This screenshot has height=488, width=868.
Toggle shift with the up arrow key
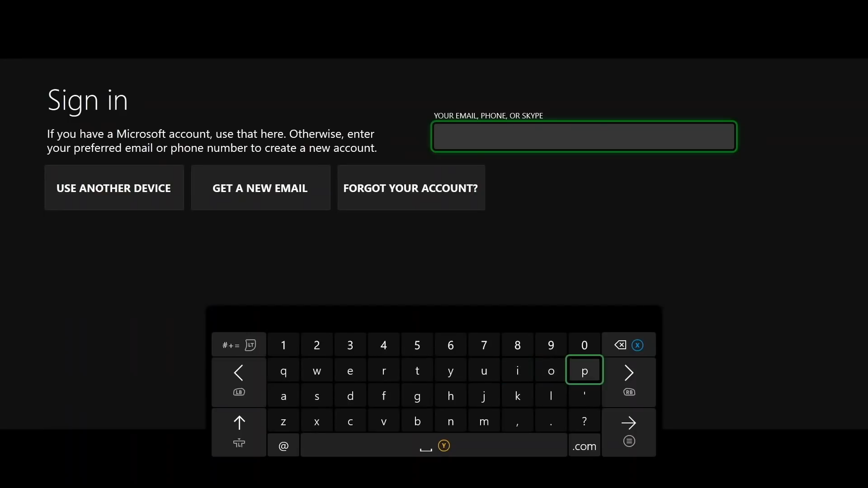point(239,432)
